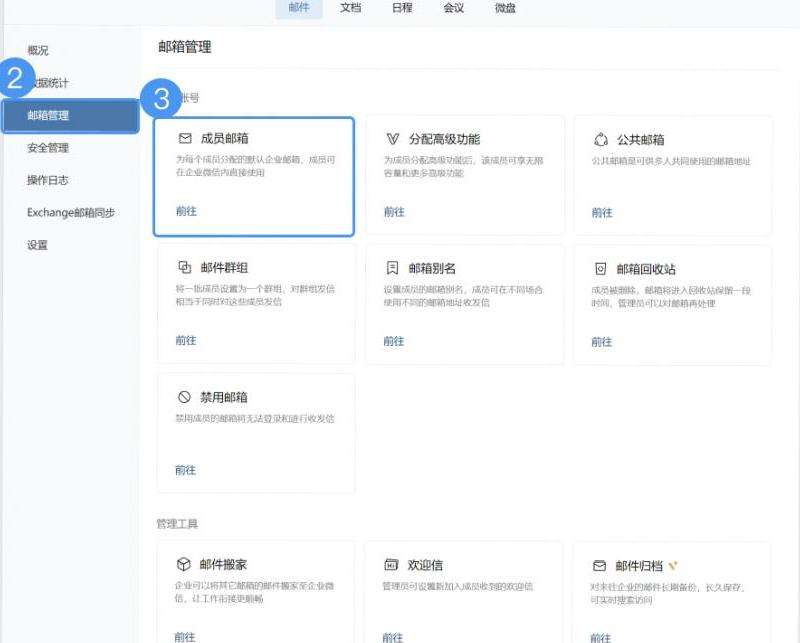The width and height of the screenshot is (800, 643).
Task: Select the 微盘 tab
Action: coord(506,8)
